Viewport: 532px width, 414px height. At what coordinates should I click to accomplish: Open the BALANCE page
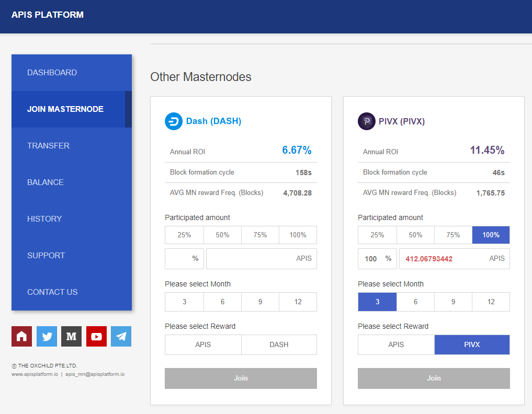(72, 182)
